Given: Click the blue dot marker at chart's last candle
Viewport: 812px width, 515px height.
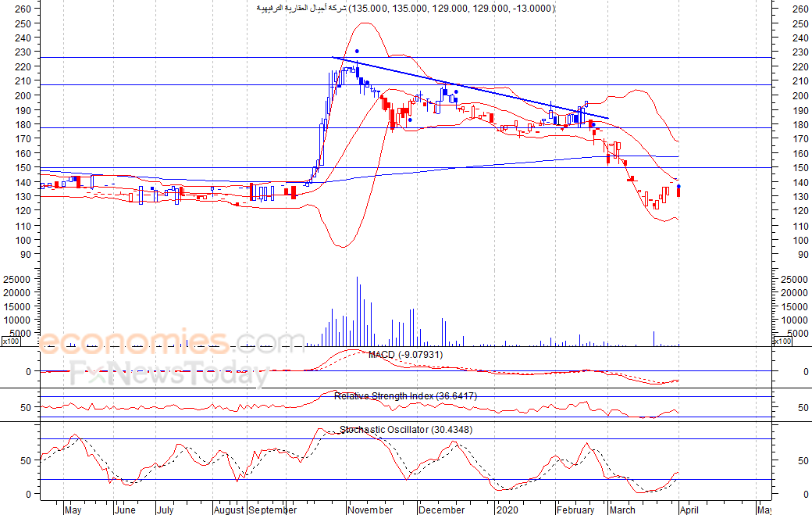Looking at the screenshot, I should pos(679,186).
